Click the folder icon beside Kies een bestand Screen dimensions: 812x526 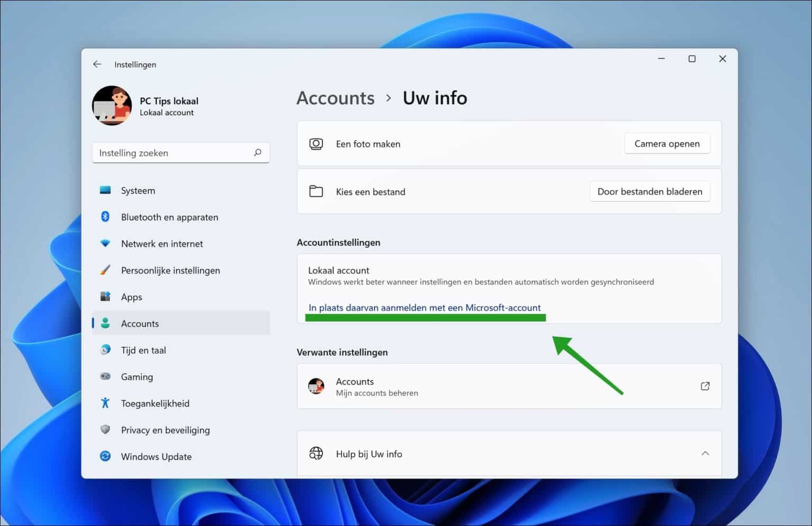[x=316, y=191]
